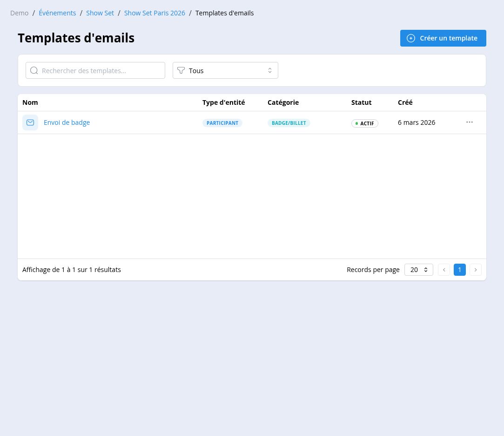The width and height of the screenshot is (504, 436).
Task: Open the three-dots menu for Envoi de badge
Action: [469, 122]
